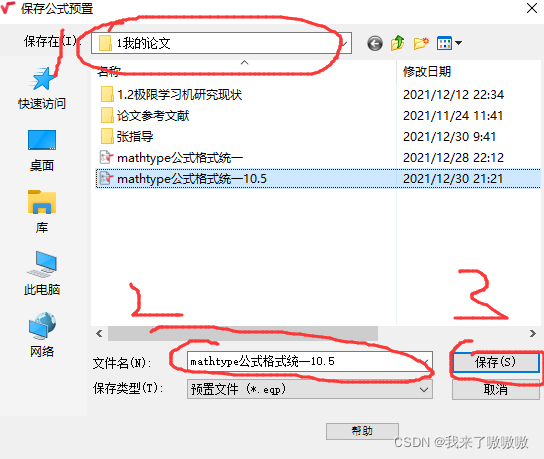Click the 取消 button
Viewport: 544px width, 459px height.
[x=496, y=390]
